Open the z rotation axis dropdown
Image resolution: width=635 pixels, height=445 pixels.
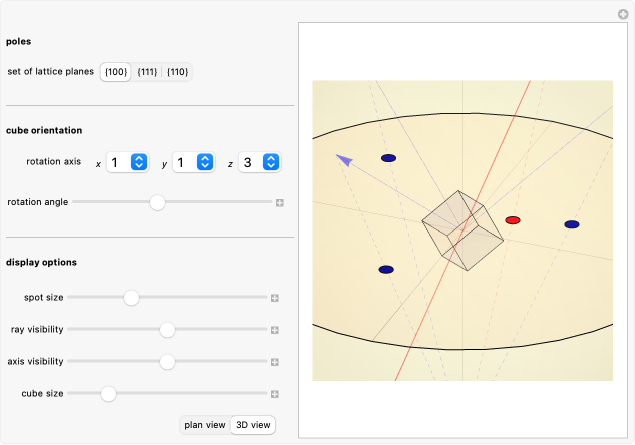point(259,162)
